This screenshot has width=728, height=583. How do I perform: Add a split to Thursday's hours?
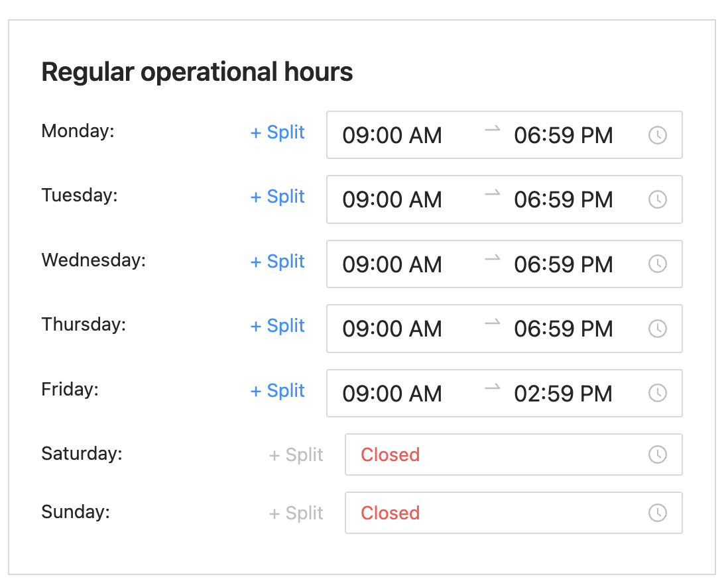tap(277, 326)
